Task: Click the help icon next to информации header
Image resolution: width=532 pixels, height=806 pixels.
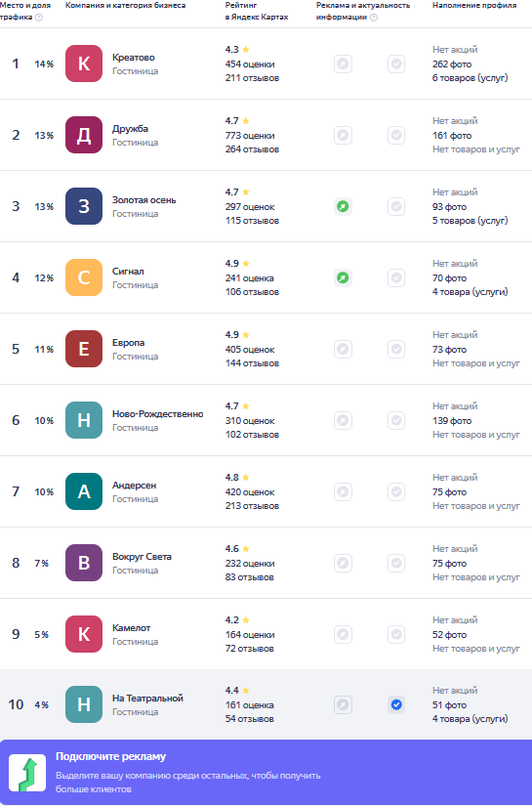Action: point(374,18)
